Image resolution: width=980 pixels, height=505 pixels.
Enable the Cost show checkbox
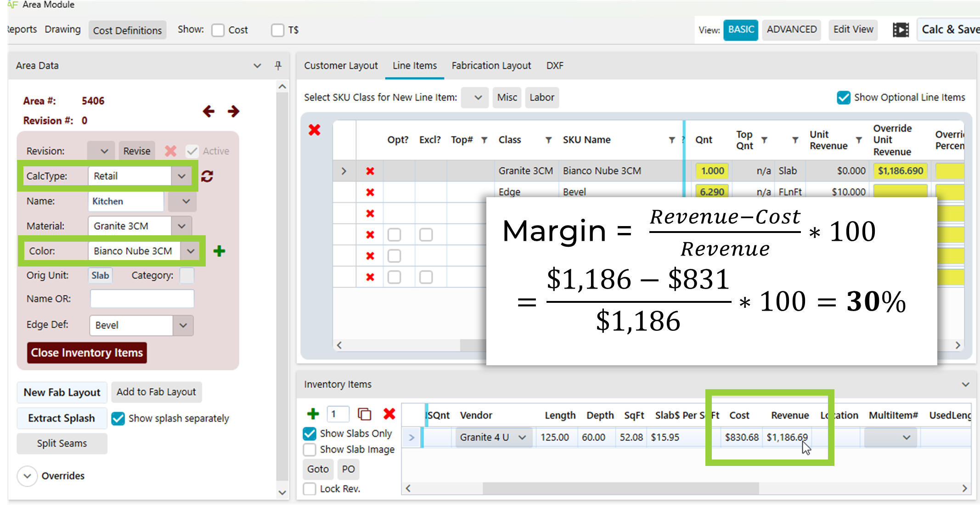click(x=218, y=30)
